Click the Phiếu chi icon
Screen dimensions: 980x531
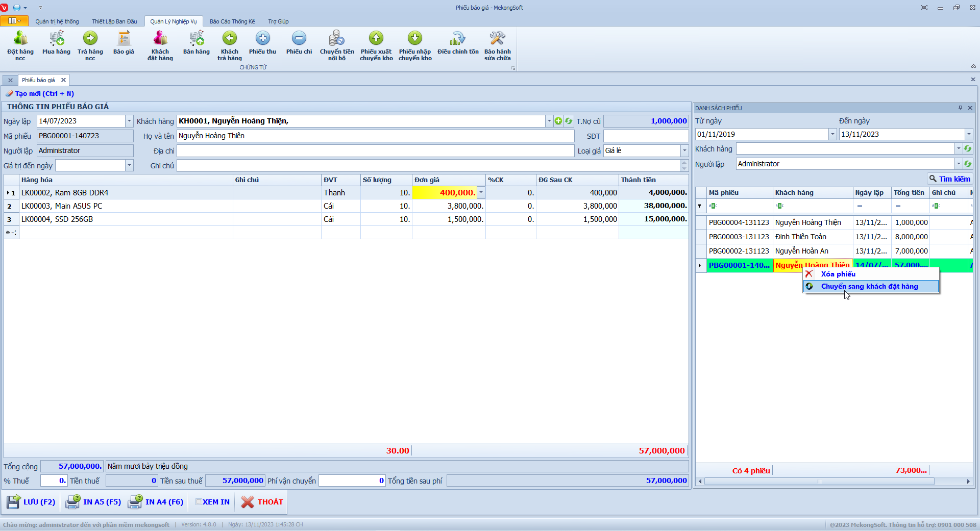tap(299, 43)
